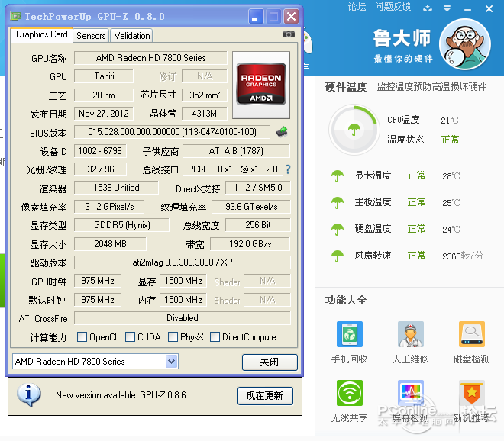Click the 1536 Unified shaders value
Screen dimensions: 504x441
point(116,188)
